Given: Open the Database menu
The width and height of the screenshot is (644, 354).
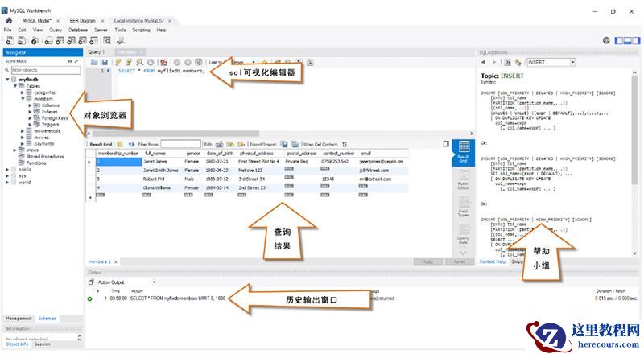Looking at the screenshot, I should (x=78, y=30).
